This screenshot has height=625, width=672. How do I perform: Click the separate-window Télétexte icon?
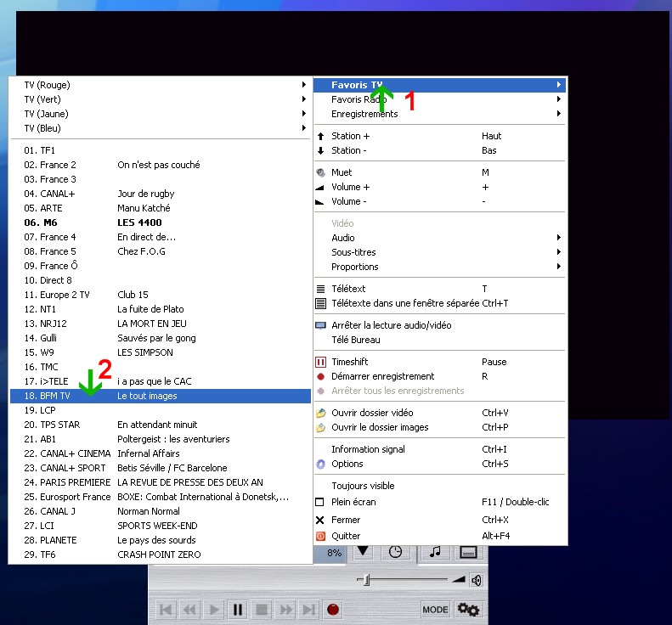click(x=320, y=303)
